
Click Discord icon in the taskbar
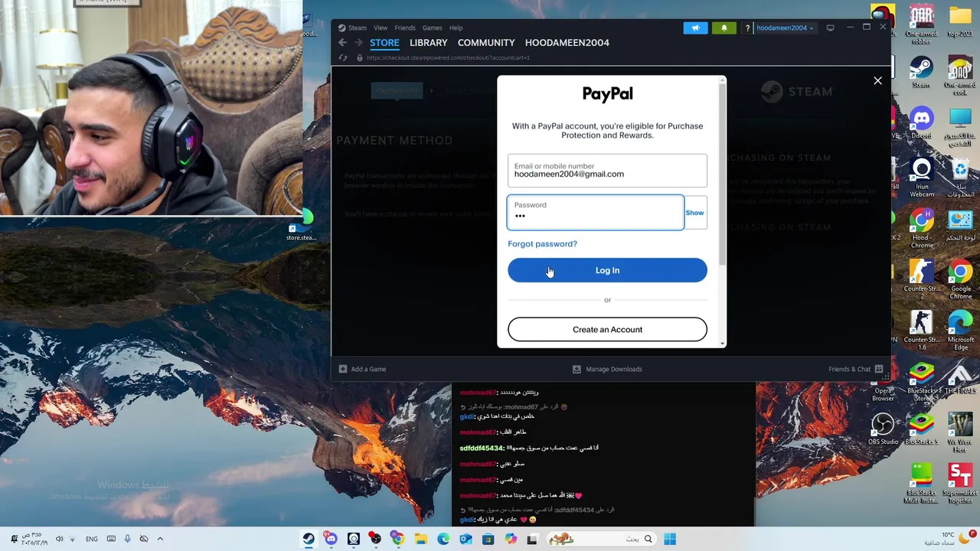331,539
